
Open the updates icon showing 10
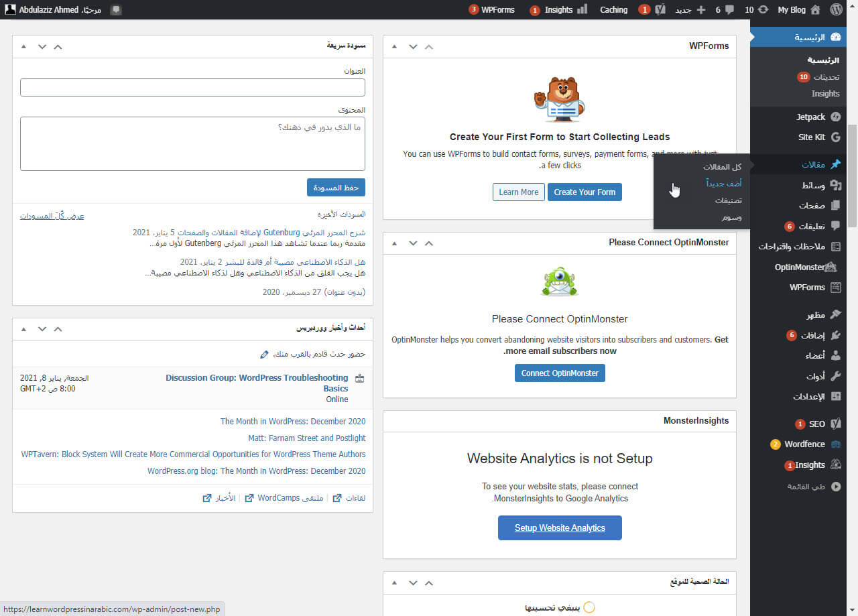[763, 10]
